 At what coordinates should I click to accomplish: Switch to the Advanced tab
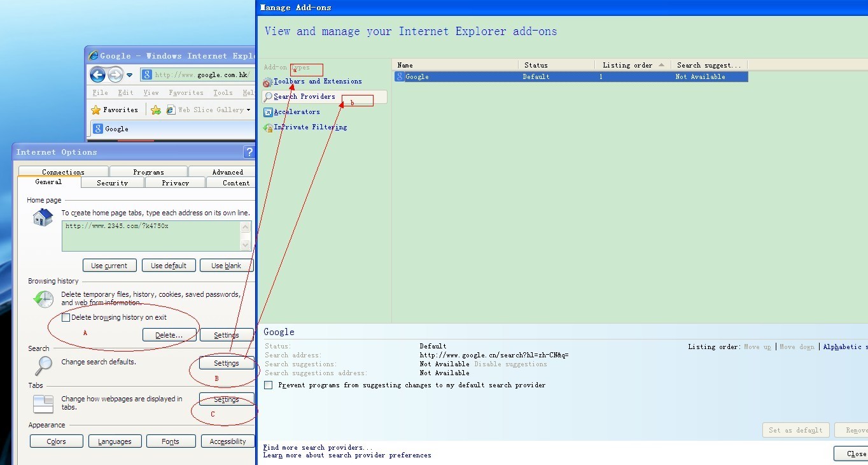click(x=222, y=172)
